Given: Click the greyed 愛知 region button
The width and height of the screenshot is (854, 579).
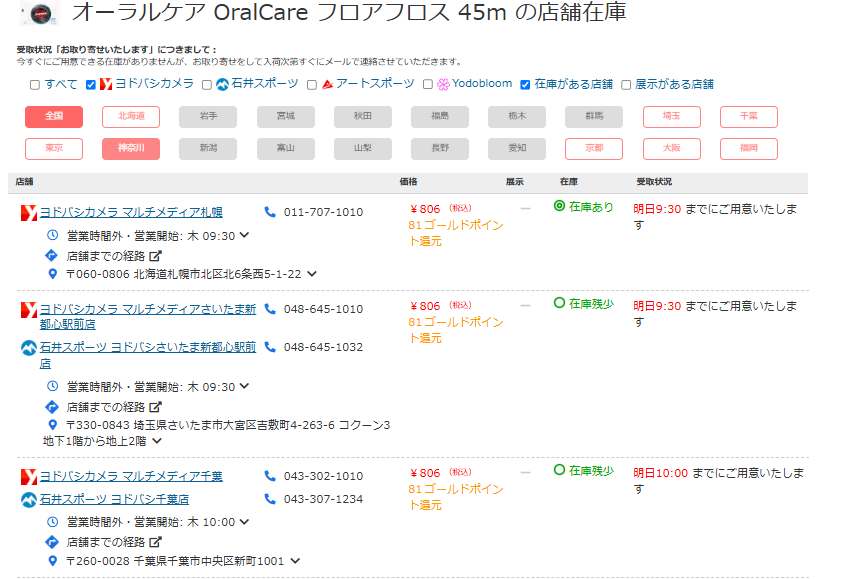Looking at the screenshot, I should tap(516, 149).
